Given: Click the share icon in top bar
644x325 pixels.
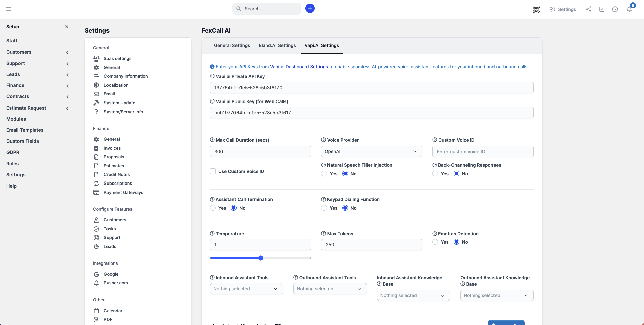Looking at the screenshot, I should (x=589, y=9).
